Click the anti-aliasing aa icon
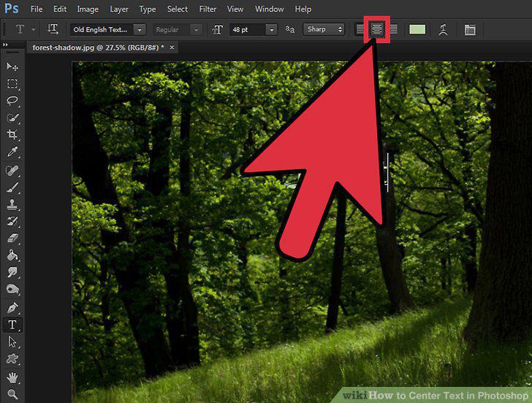Viewport: 532px width, 403px height. click(289, 29)
